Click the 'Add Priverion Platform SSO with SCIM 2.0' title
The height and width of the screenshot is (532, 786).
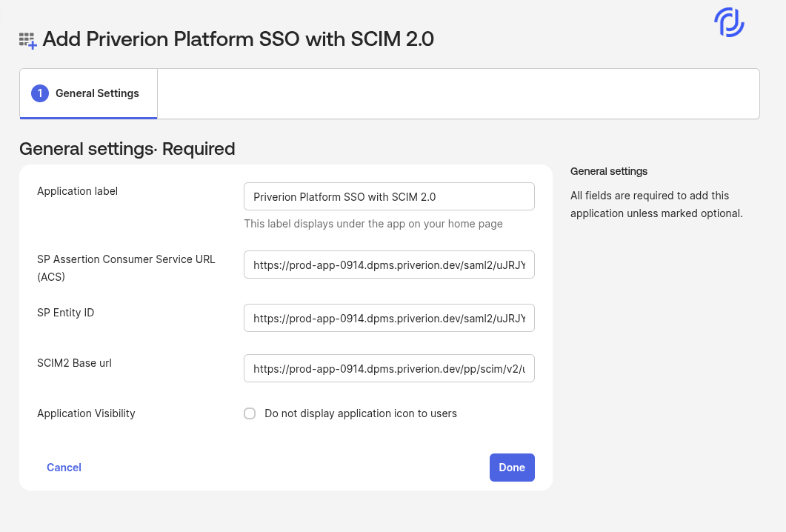pos(238,39)
